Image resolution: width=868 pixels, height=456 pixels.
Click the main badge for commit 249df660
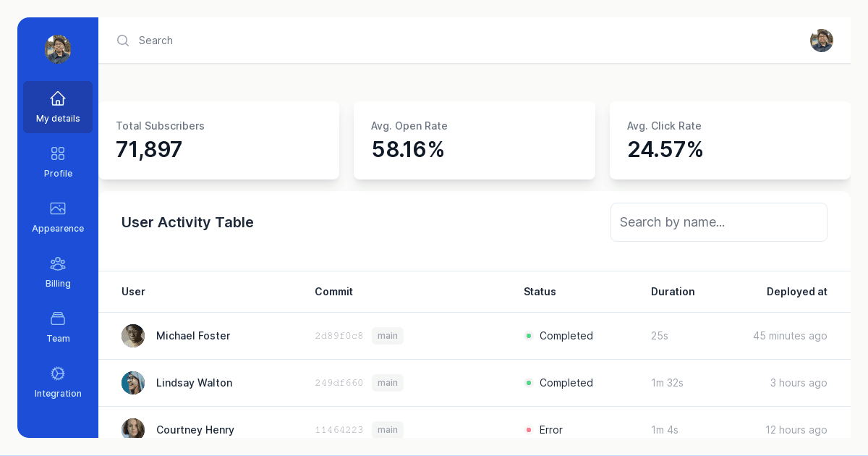tap(388, 383)
